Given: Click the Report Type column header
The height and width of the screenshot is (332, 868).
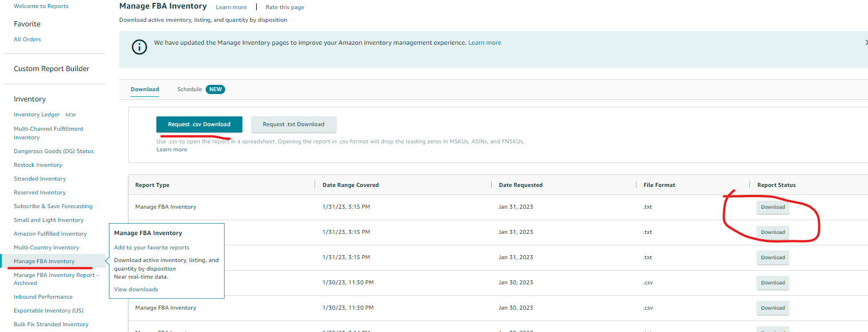Looking at the screenshot, I should tap(152, 185).
